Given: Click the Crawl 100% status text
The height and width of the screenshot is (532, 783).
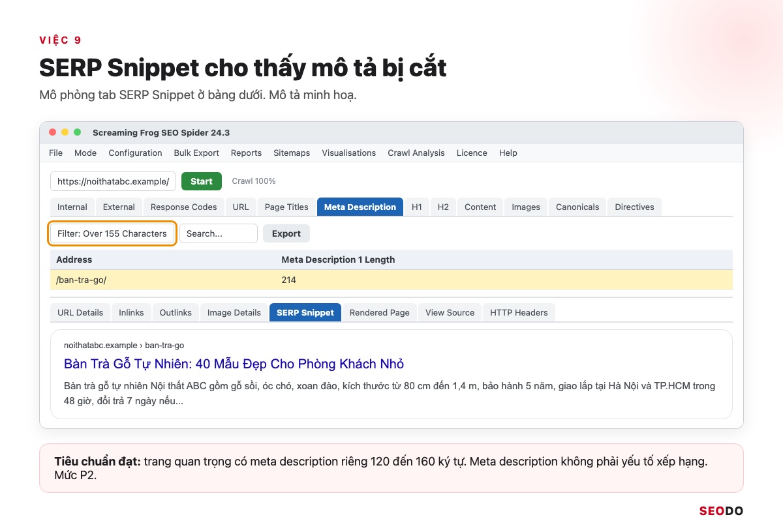Looking at the screenshot, I should pos(254,181).
